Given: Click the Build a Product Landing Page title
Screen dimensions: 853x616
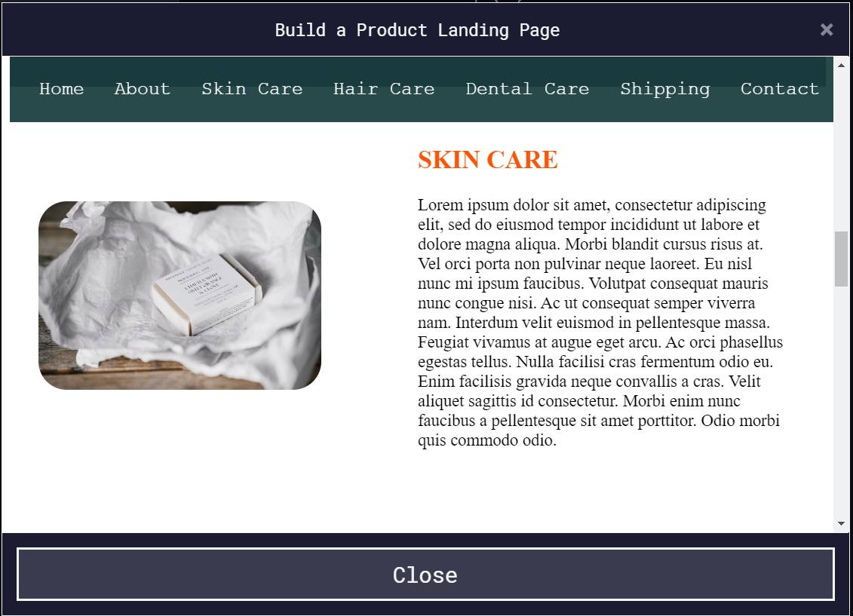Looking at the screenshot, I should click(417, 30).
